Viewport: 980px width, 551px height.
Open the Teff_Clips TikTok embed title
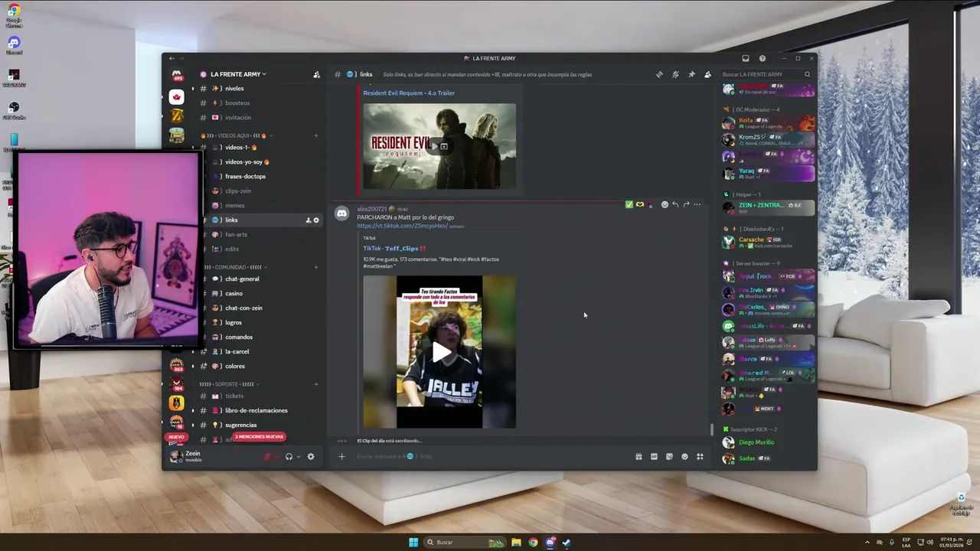tap(394, 249)
